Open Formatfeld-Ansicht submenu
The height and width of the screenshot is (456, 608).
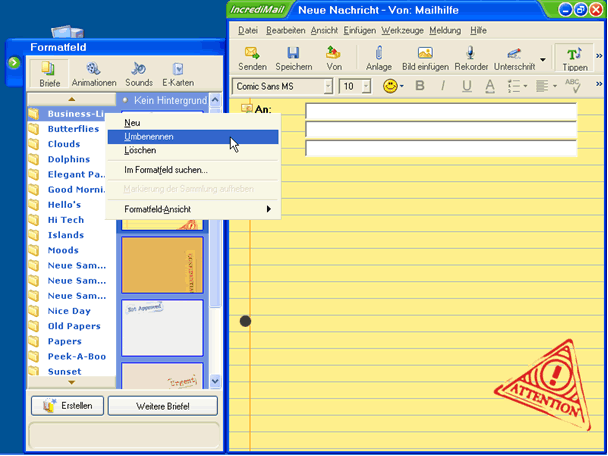tap(193, 209)
